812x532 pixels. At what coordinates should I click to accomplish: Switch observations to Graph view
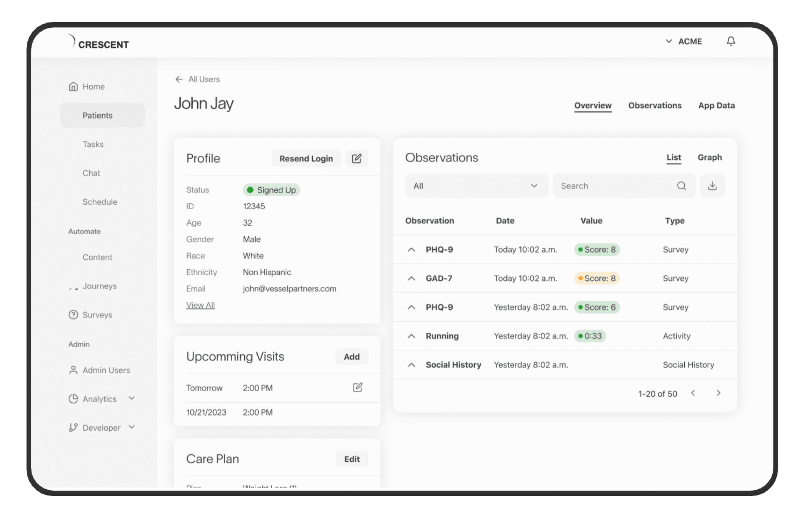709,158
